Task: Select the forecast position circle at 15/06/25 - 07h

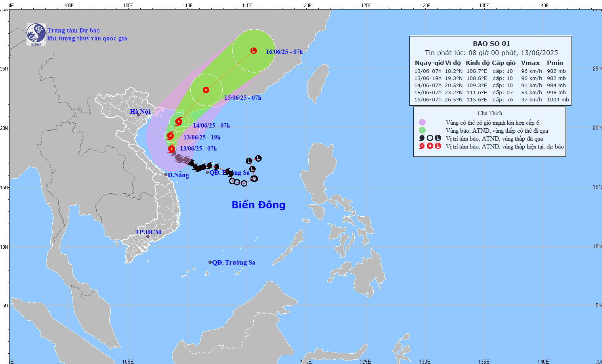Action: [x=206, y=90]
